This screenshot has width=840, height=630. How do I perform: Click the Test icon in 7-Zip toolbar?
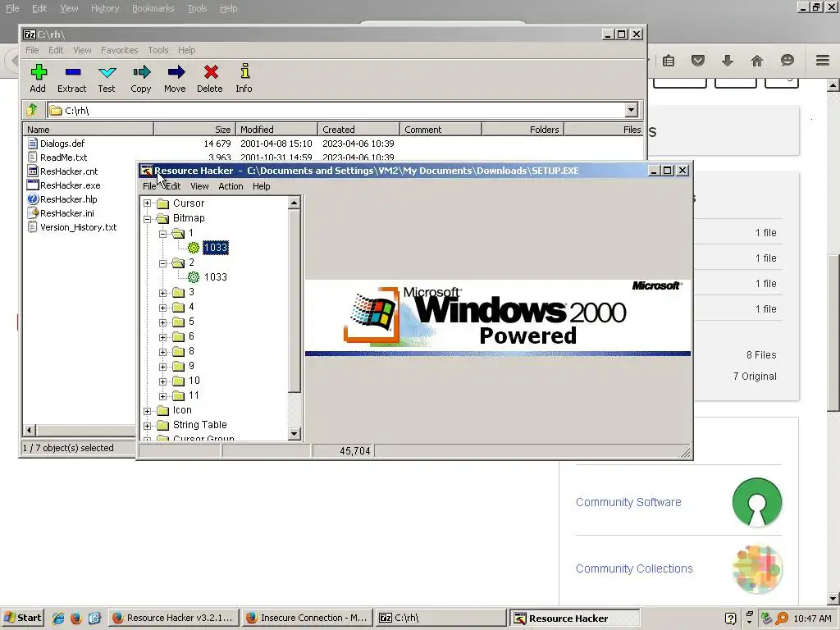(107, 72)
